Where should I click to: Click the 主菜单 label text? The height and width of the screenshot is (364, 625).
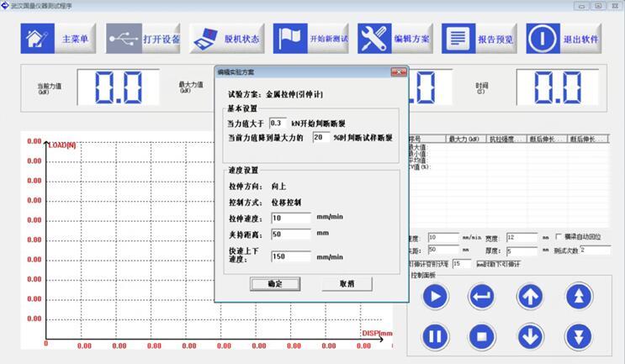[75, 39]
